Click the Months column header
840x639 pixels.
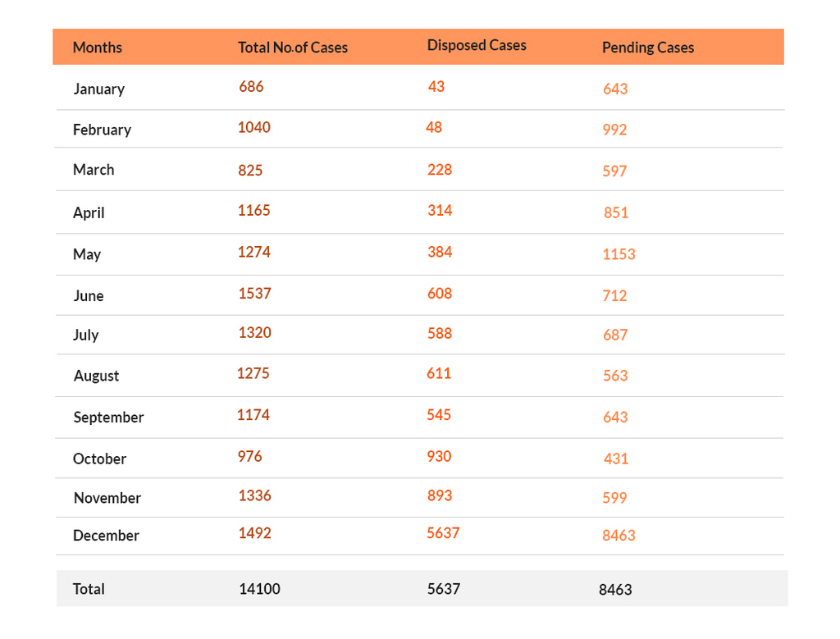click(x=98, y=48)
